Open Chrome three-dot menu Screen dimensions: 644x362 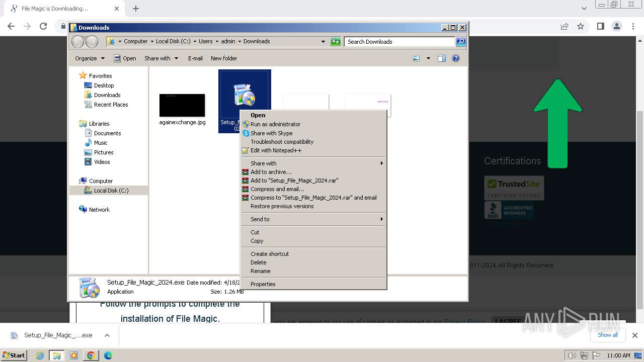pyautogui.click(x=633, y=26)
